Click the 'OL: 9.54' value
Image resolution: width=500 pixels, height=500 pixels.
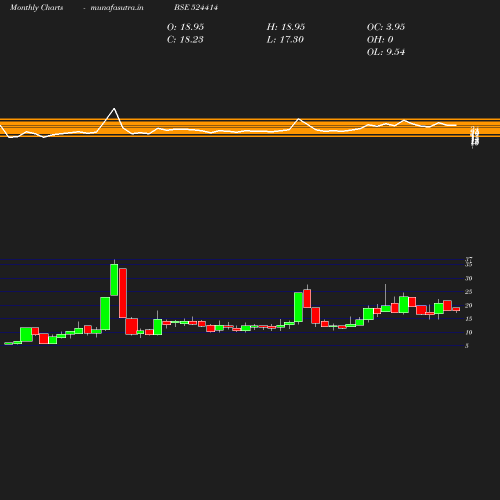pyautogui.click(x=386, y=52)
